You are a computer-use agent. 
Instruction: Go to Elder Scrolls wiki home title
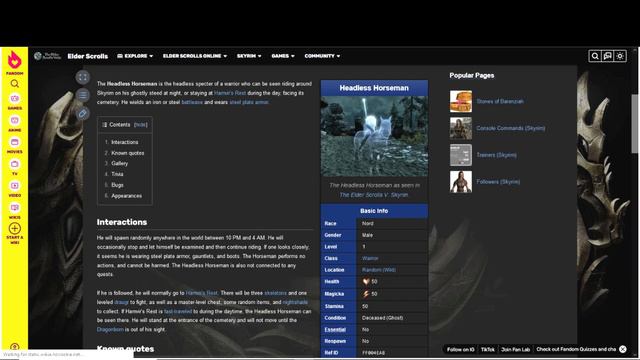[87, 56]
